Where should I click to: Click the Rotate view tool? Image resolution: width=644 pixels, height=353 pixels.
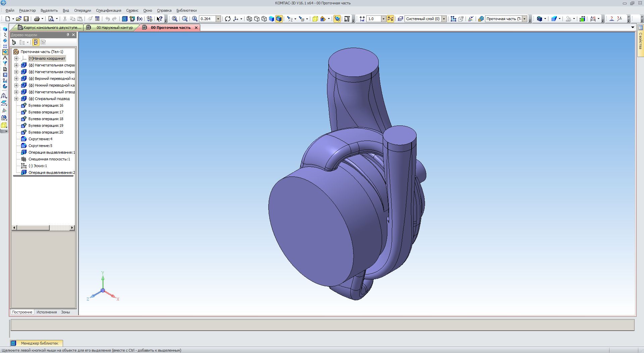point(228,19)
